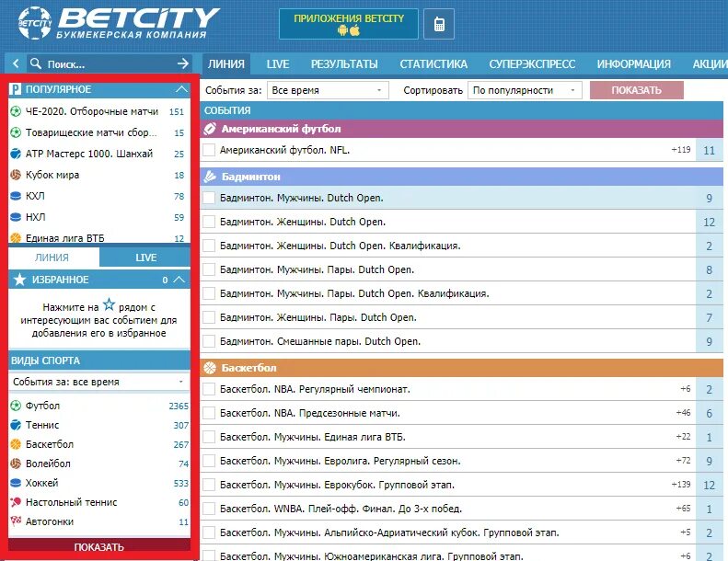The image size is (728, 561).
Task: Click pink ПОКАЗАТЬ button at top
Action: pyautogui.click(x=637, y=90)
